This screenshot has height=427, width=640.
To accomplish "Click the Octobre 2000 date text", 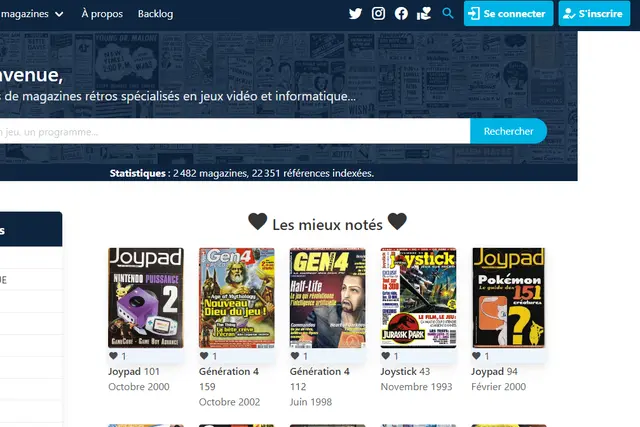I will pos(139,387).
